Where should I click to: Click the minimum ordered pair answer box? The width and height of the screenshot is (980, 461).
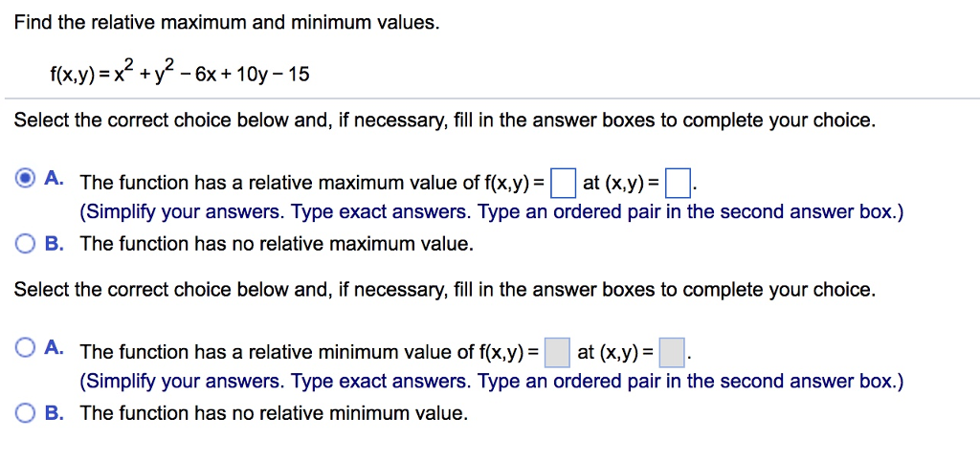tap(673, 353)
